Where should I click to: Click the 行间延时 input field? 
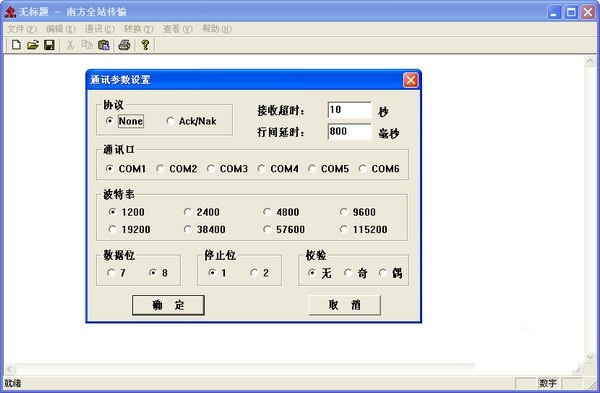(349, 132)
